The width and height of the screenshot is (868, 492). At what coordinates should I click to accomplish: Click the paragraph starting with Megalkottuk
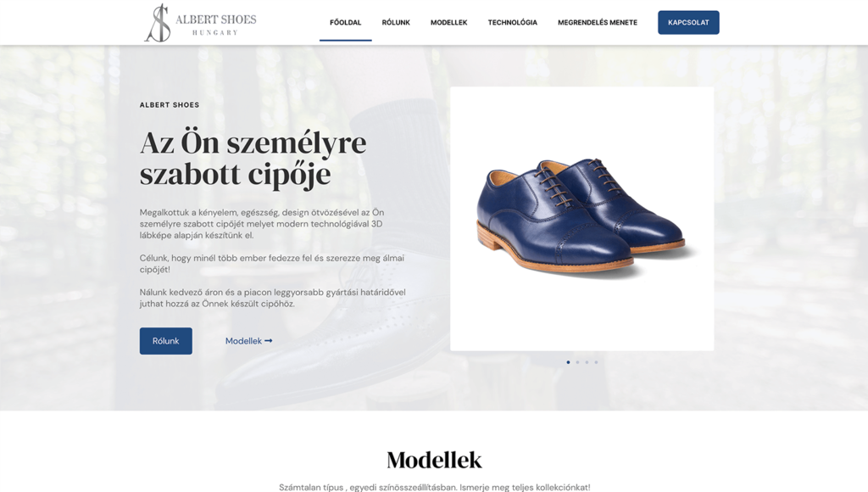pyautogui.click(x=262, y=224)
